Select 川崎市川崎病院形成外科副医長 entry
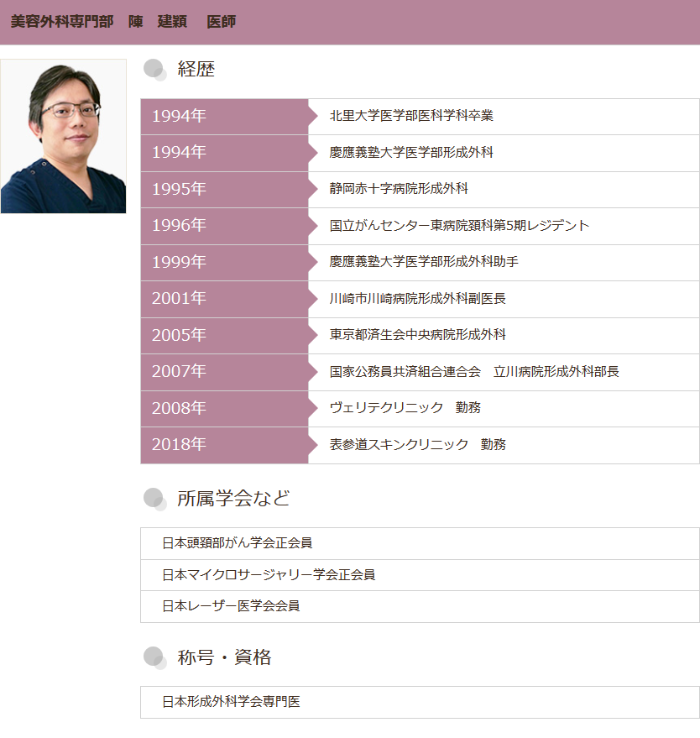This screenshot has width=700, height=738. click(417, 298)
